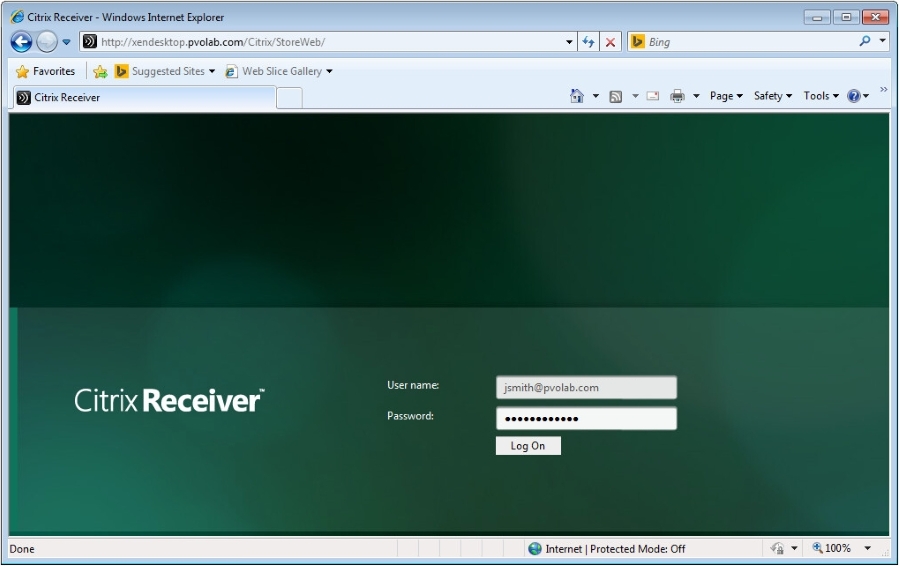This screenshot has width=900, height=566.
Task: Click the browser Back arrow button
Action: [x=21, y=42]
